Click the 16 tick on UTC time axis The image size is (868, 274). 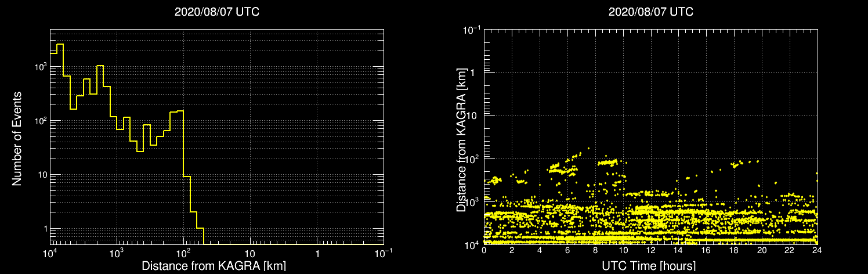click(x=706, y=251)
